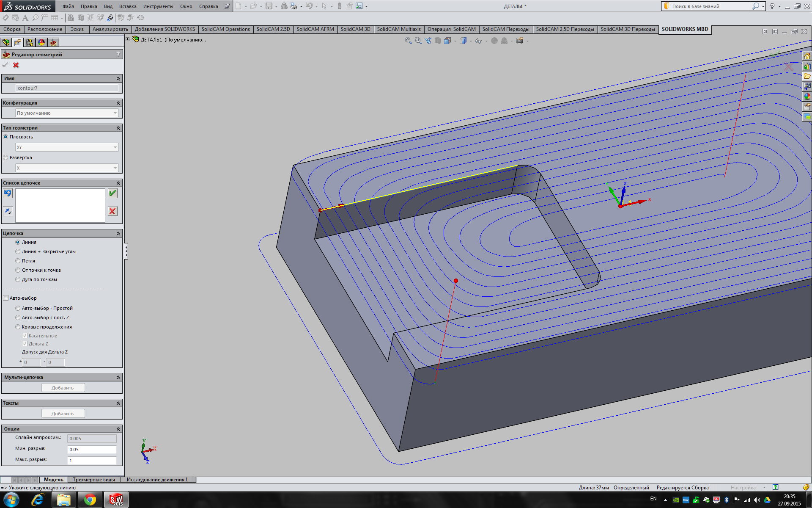This screenshot has height=508, width=812.
Task: Select the Развёртка radio button
Action: (6, 157)
